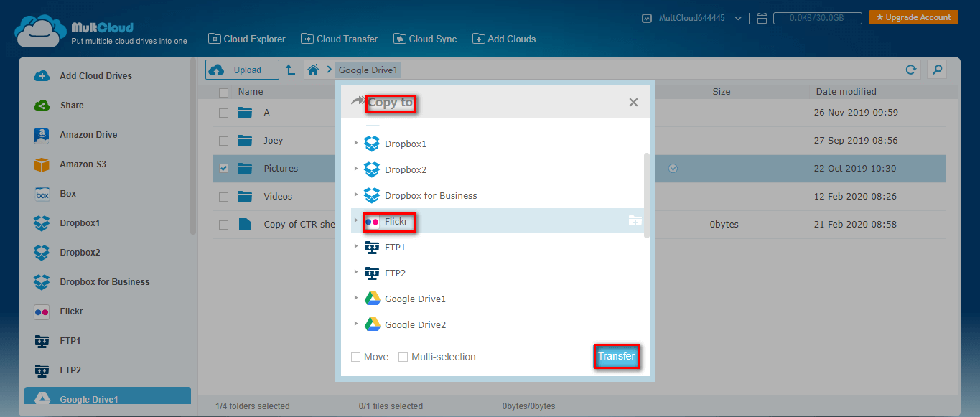Check the Copy of CTR file checkbox
The width and height of the screenshot is (980, 417).
[223, 225]
